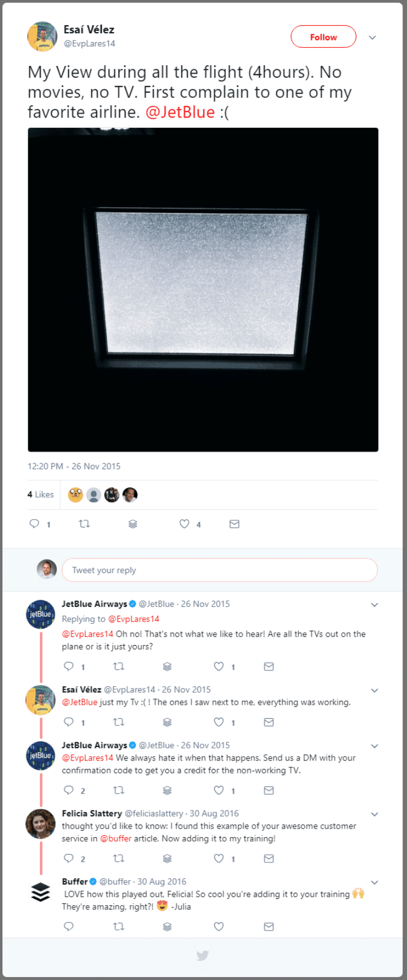Click the Twitter bird icon at bottom
The width and height of the screenshot is (407, 980).
tap(203, 955)
